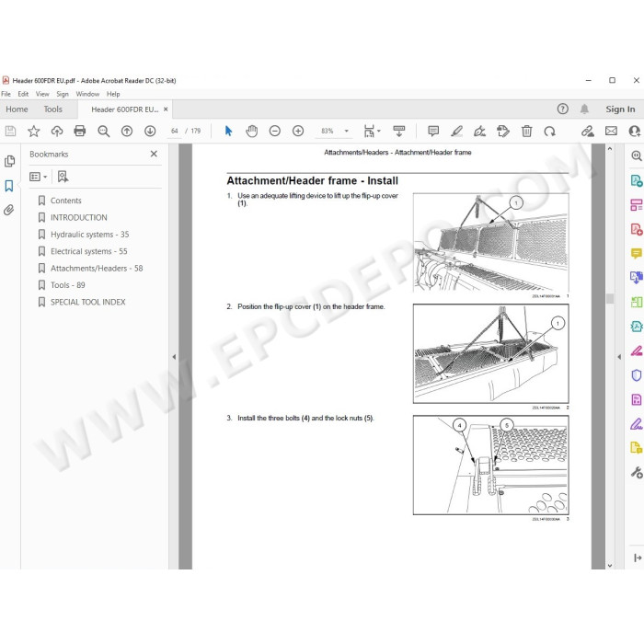Viewport: 644px width, 644px height.
Task: Open the Help question mark icon
Action: point(563,109)
